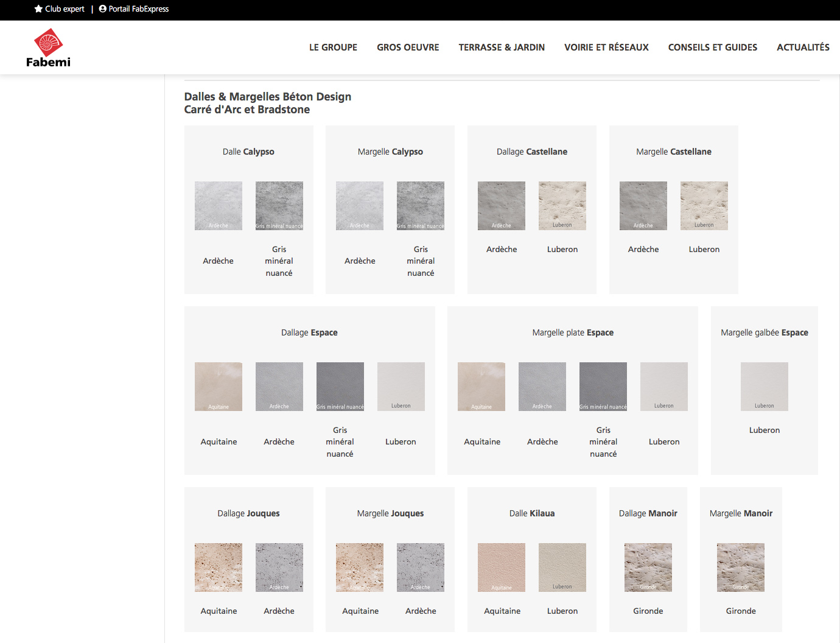
Task: Open the ACTUALITÉS menu
Action: tap(803, 47)
